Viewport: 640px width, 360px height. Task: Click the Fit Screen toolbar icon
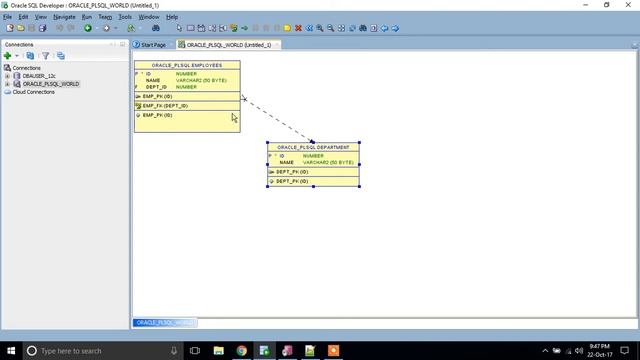pos(341,28)
